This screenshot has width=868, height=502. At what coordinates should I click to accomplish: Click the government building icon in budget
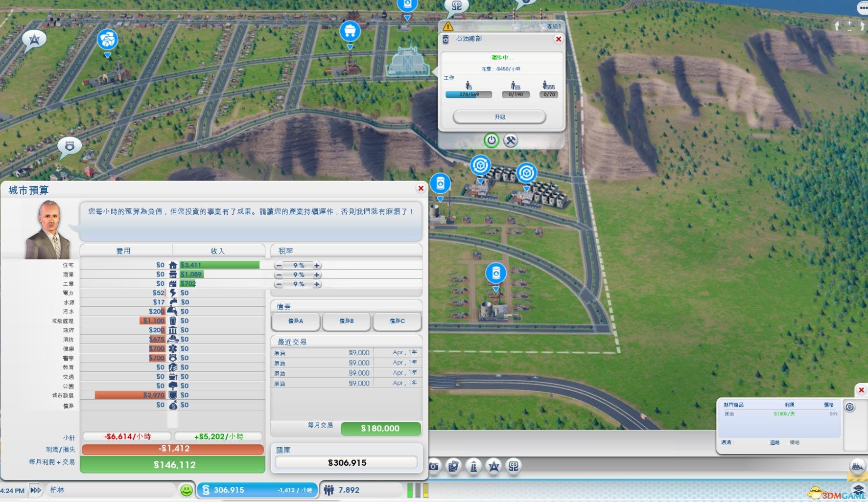tap(173, 330)
